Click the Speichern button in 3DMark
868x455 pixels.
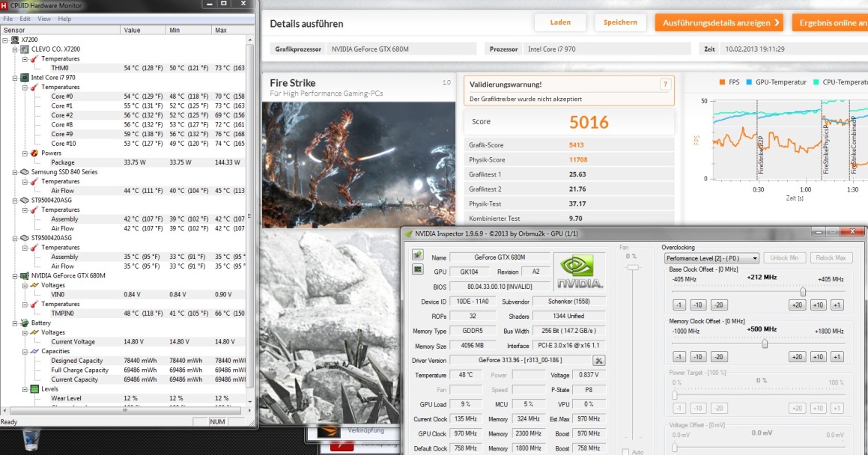point(620,22)
